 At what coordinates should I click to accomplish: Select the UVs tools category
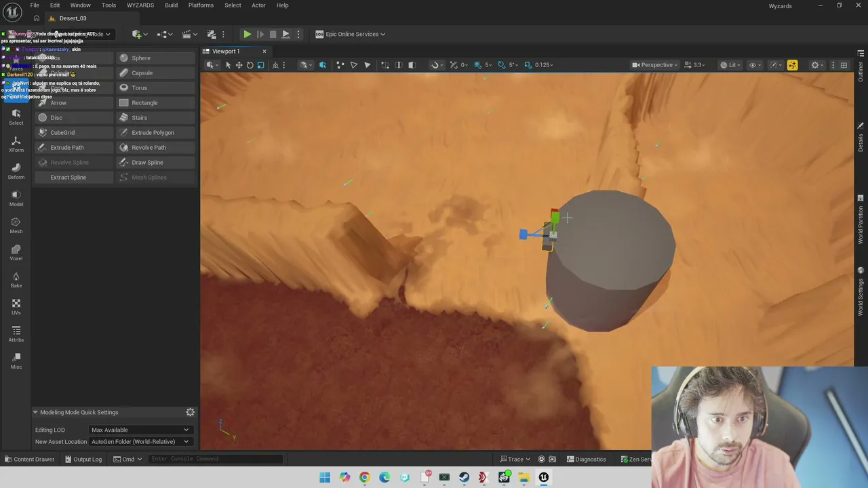[x=16, y=306]
